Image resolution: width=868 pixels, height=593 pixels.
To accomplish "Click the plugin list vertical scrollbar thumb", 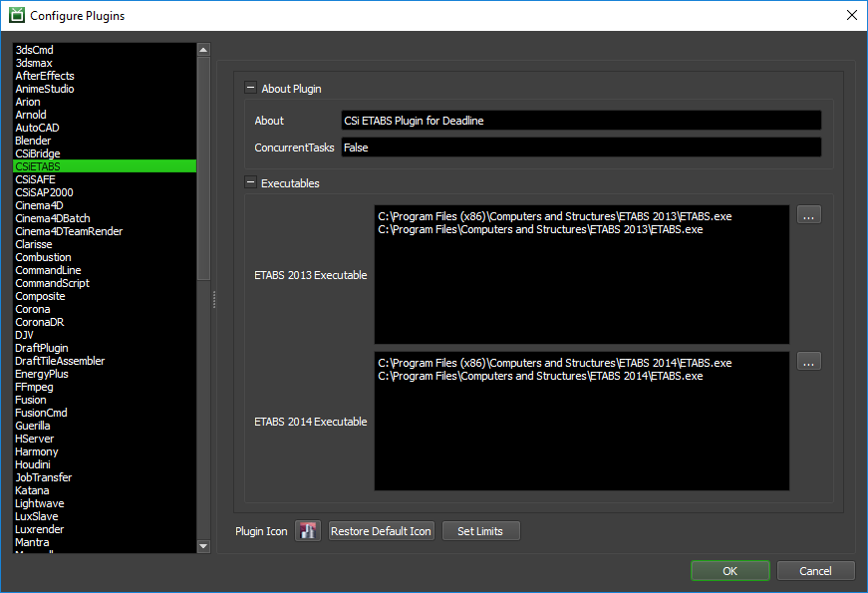I will coord(203,168).
